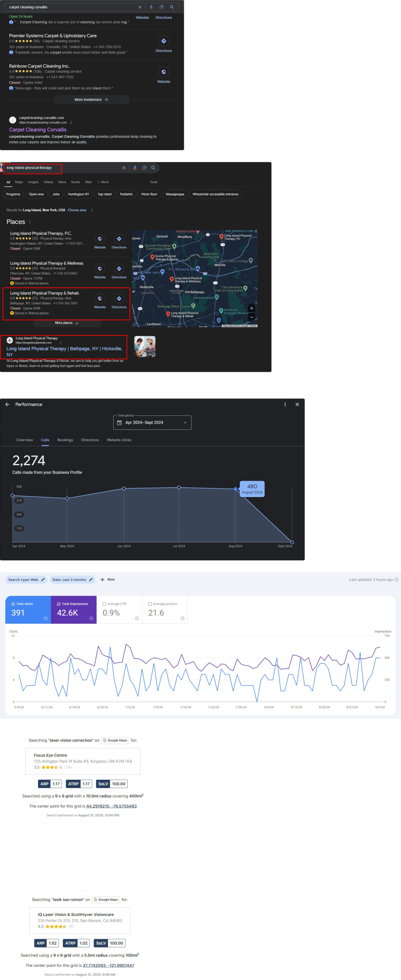Open Lens icon in long island physical therapy search

pyautogui.click(x=144, y=168)
